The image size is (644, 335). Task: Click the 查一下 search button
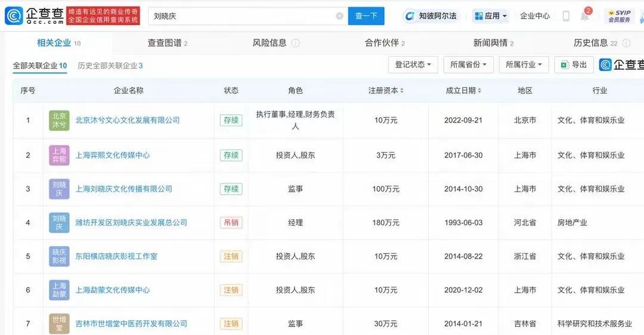point(366,16)
